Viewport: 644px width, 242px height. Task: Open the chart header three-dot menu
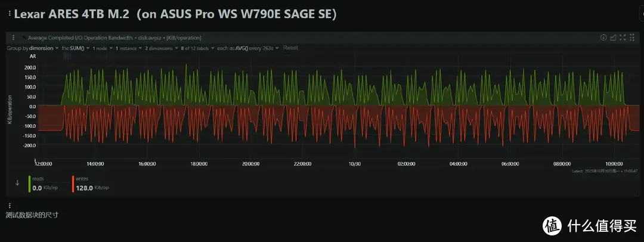click(13, 38)
